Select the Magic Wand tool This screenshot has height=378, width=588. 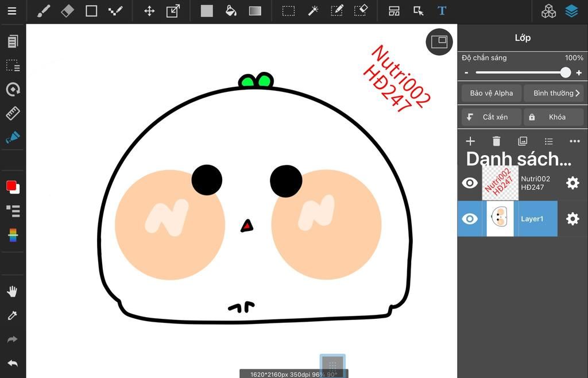313,11
